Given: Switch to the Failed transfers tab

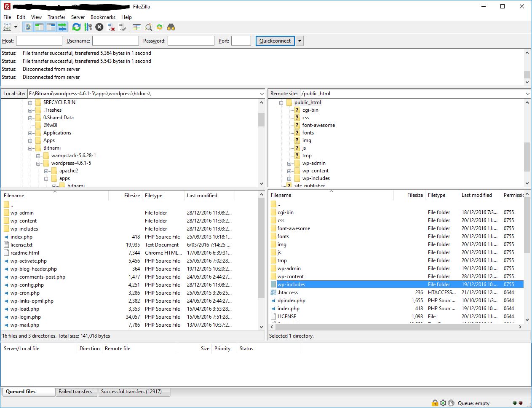Looking at the screenshot, I should click(76, 392).
